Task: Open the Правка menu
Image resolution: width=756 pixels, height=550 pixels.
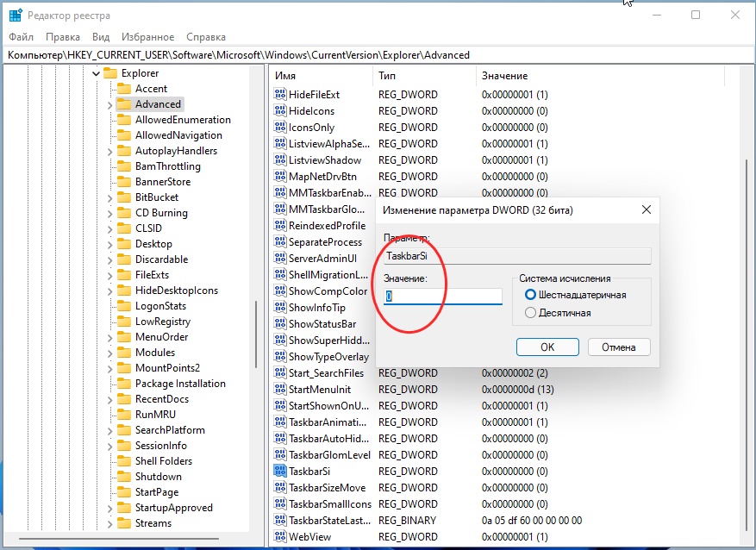Action: 63,36
